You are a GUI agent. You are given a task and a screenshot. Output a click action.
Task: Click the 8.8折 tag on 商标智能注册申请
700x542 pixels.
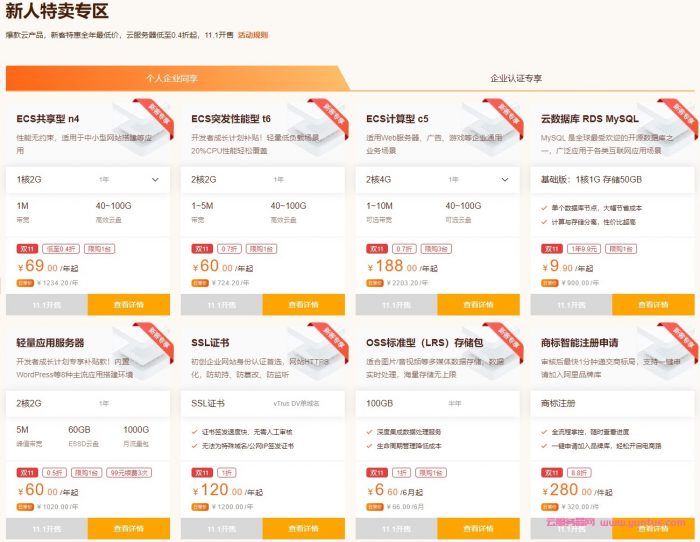[579, 472]
